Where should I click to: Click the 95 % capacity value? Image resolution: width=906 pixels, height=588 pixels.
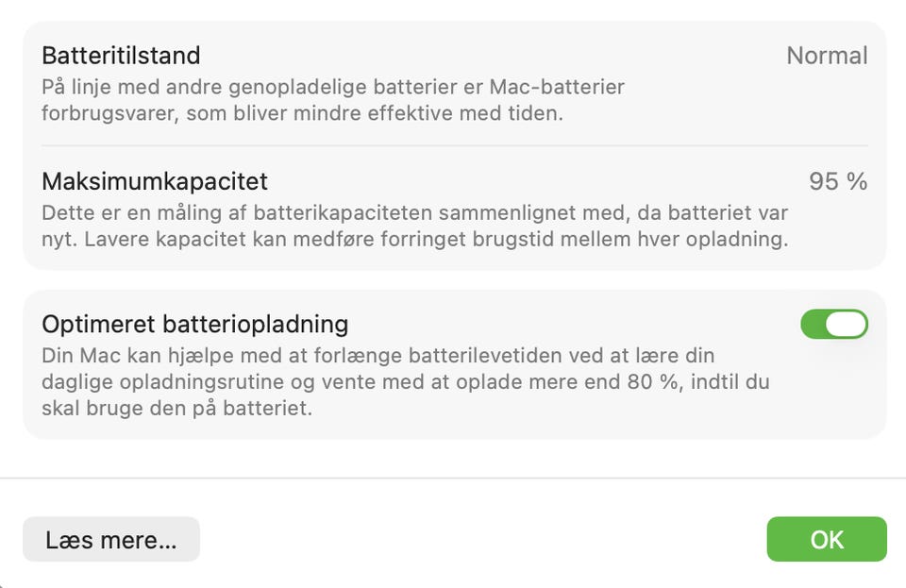[x=838, y=181]
